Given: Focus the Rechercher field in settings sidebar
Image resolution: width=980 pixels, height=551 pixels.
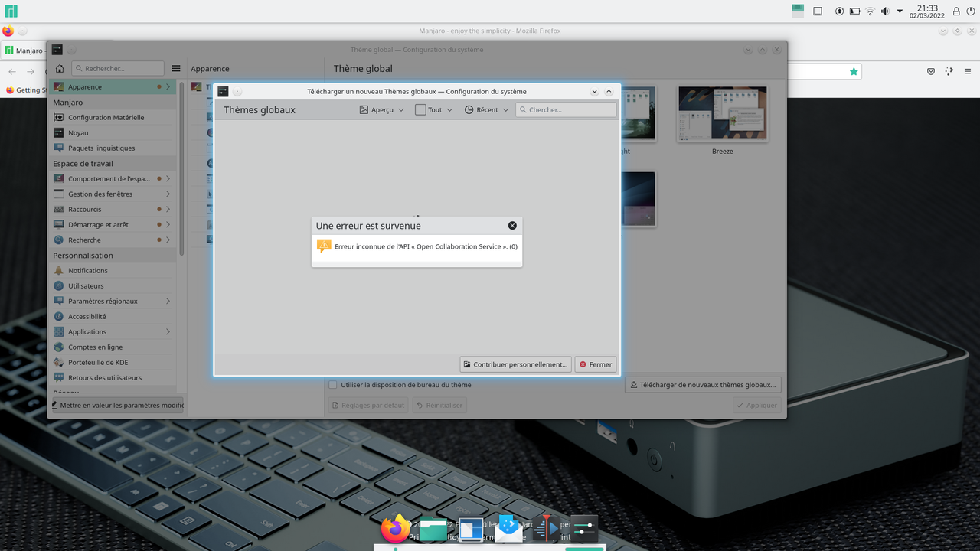Looking at the screenshot, I should coord(118,68).
